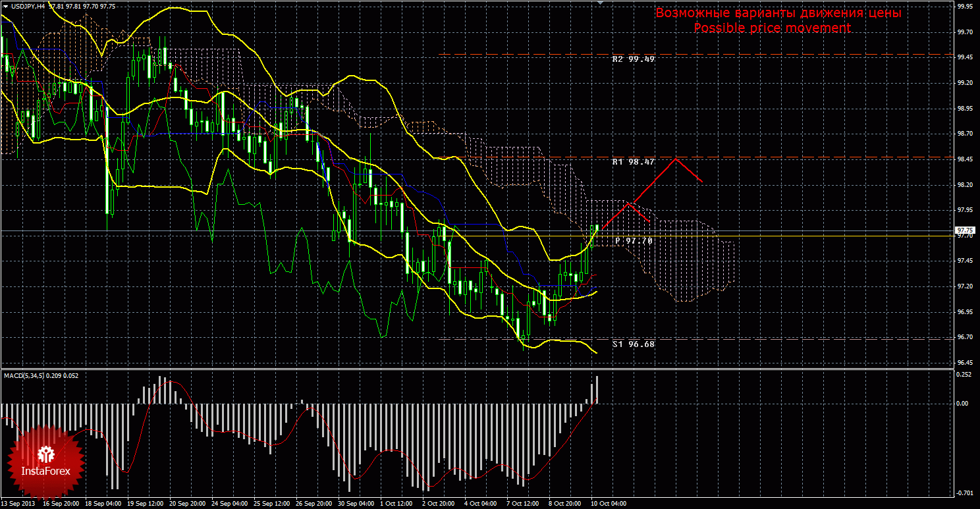The height and width of the screenshot is (509, 980).
Task: Click the 2 Oct 20:00 time label
Action: tap(439, 504)
